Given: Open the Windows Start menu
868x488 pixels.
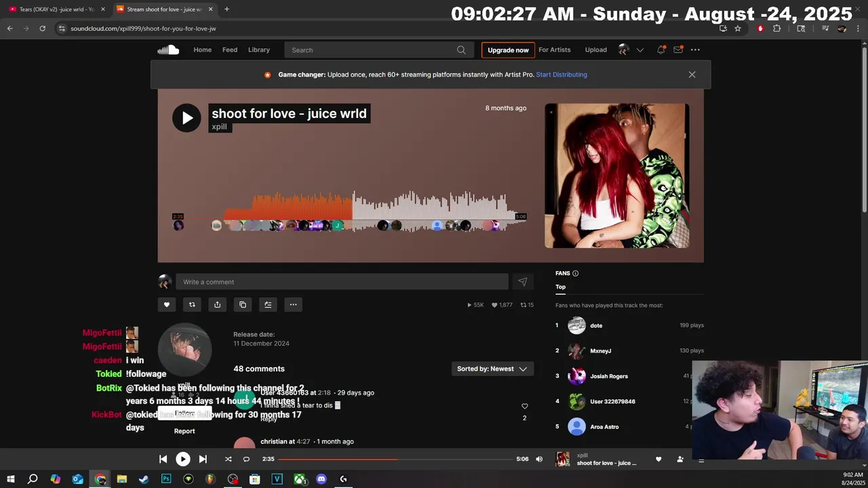Looking at the screenshot, I should coord(11,479).
